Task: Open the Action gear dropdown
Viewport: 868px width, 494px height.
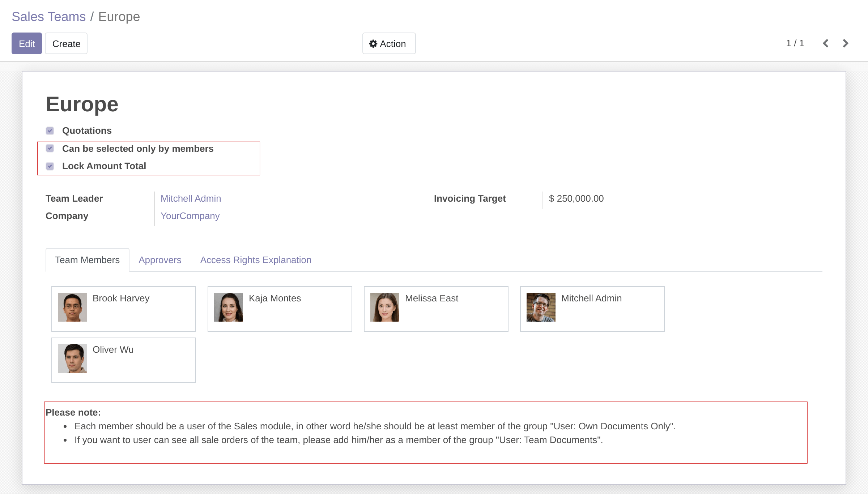Action: (389, 44)
